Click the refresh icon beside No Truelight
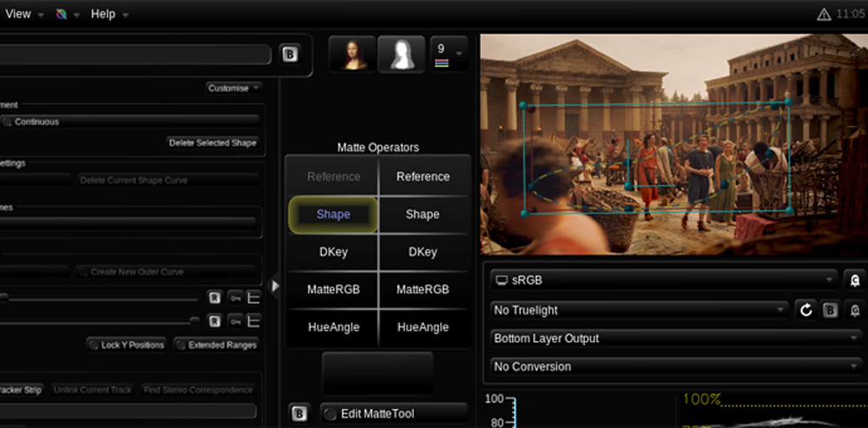The width and height of the screenshot is (868, 428). point(806,310)
